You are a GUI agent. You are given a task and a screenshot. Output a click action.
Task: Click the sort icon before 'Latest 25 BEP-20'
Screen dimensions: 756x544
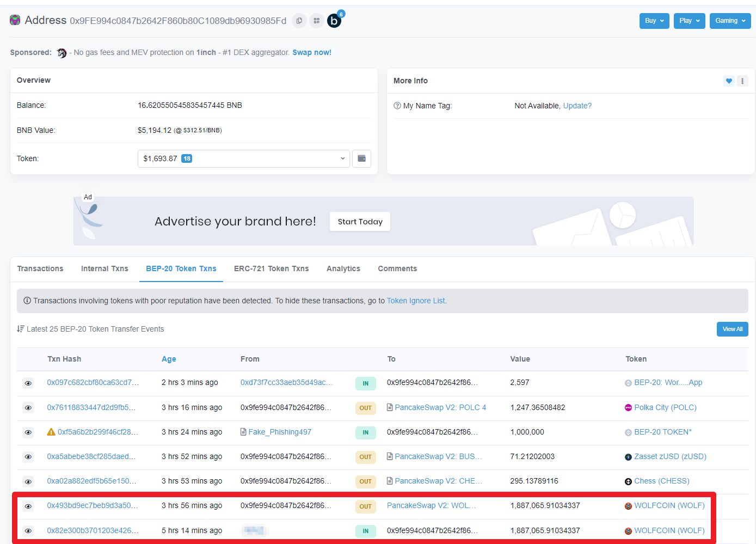tap(21, 329)
